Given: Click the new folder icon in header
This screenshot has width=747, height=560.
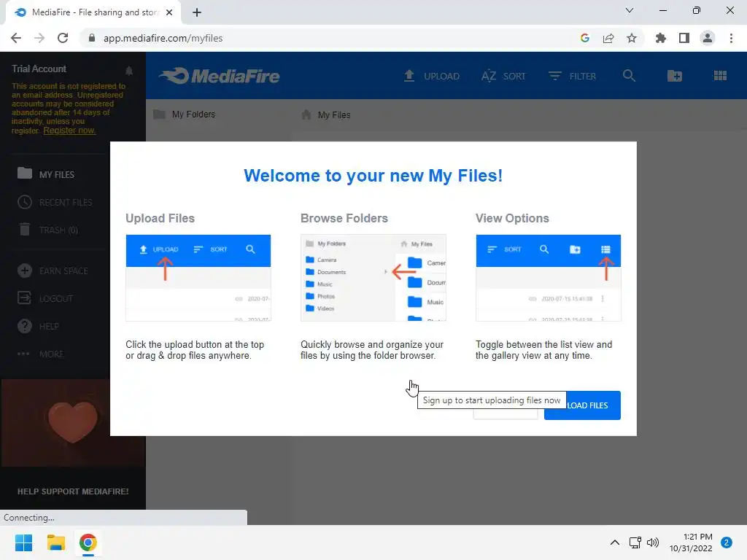Looking at the screenshot, I should (x=675, y=76).
